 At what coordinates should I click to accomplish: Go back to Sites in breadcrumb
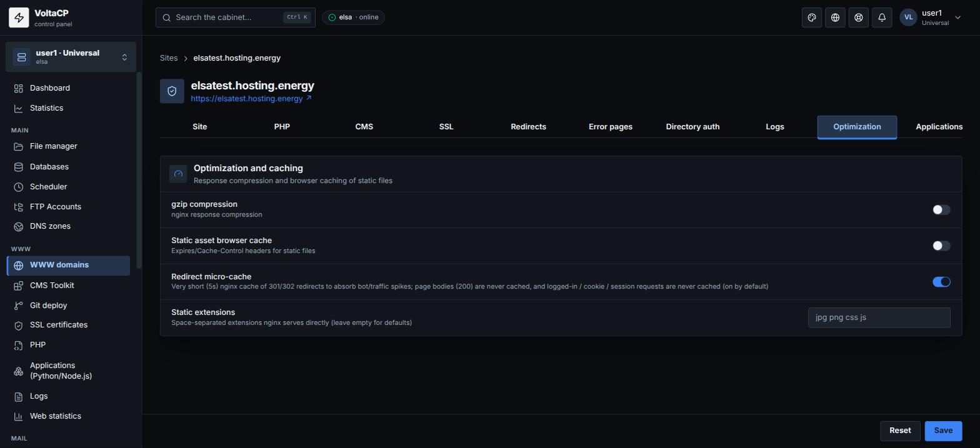point(169,58)
